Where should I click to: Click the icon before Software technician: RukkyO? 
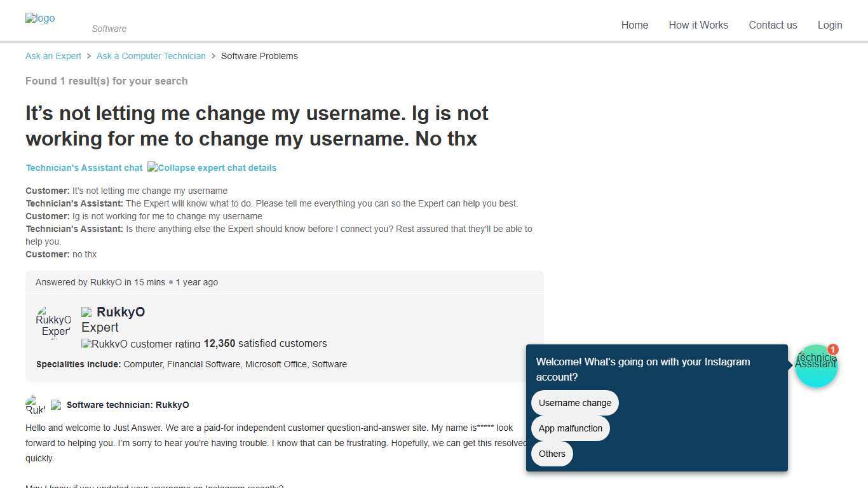click(x=57, y=405)
